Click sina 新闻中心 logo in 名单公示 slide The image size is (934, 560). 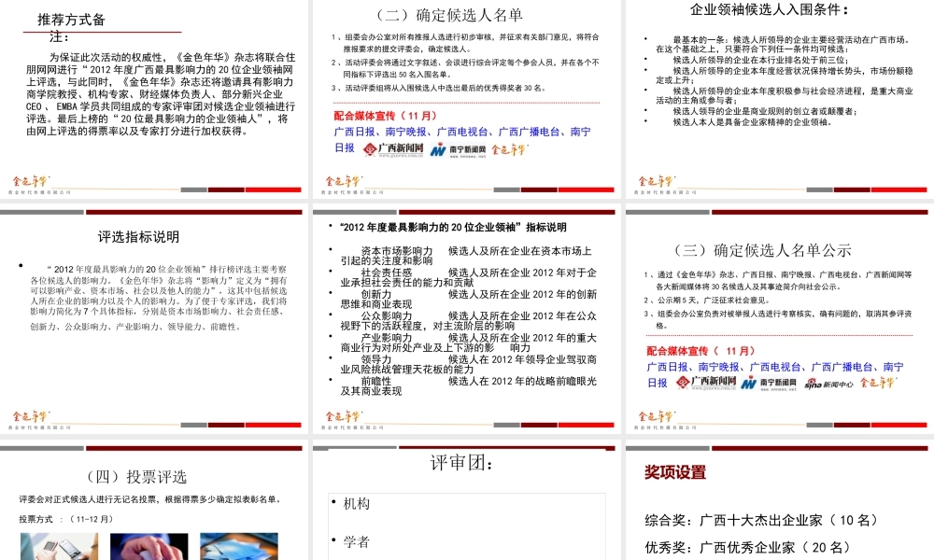point(828,384)
